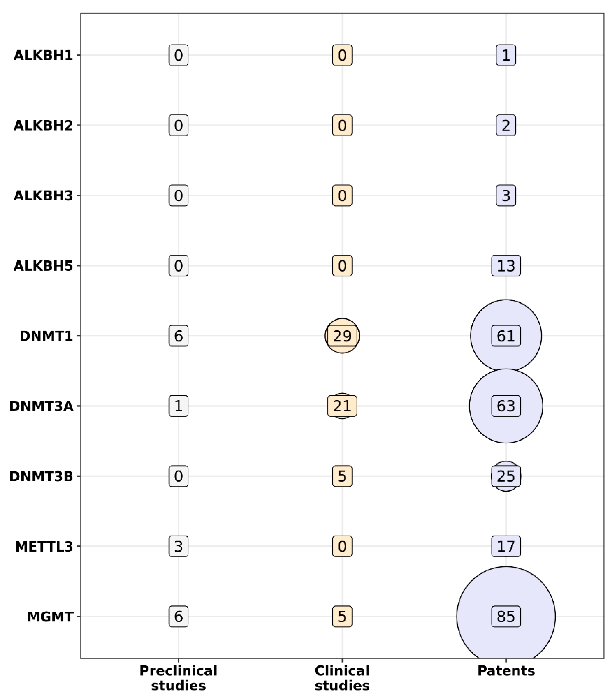Click the ALKBH5 patents value 13

coord(506,265)
